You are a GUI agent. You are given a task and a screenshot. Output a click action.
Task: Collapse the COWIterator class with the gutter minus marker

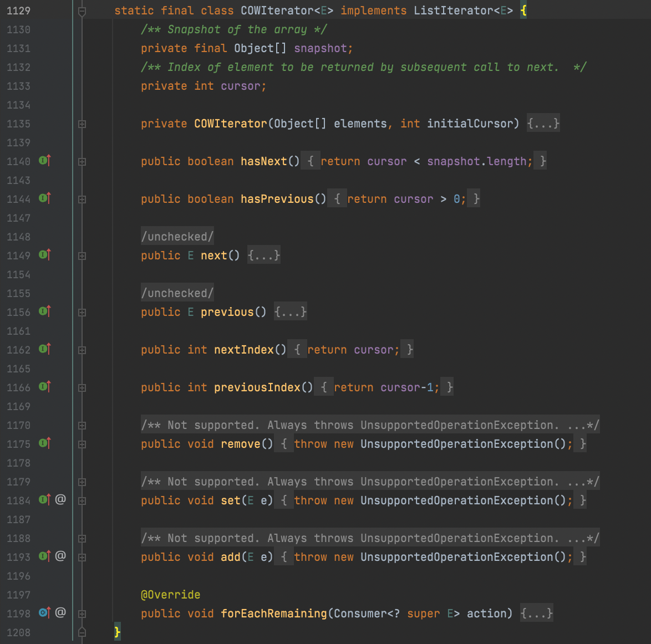click(82, 10)
